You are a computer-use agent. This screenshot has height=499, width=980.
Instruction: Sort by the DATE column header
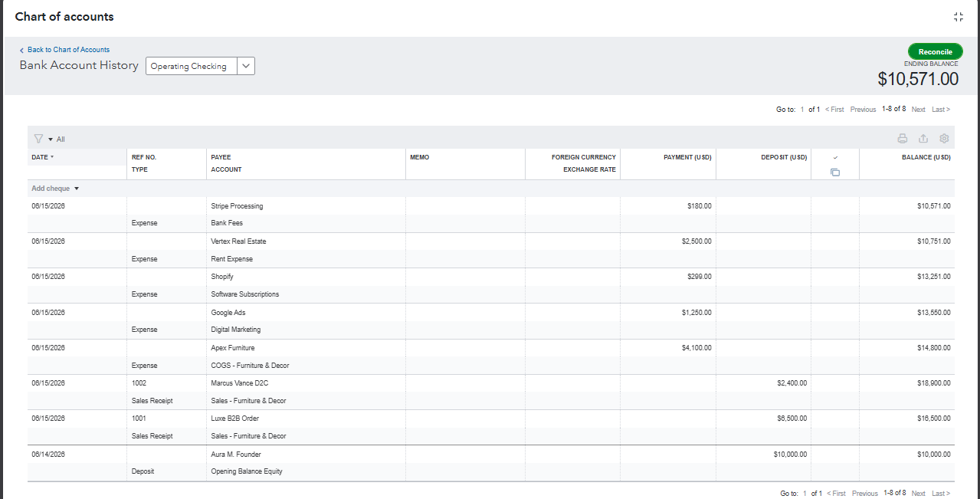tap(43, 157)
